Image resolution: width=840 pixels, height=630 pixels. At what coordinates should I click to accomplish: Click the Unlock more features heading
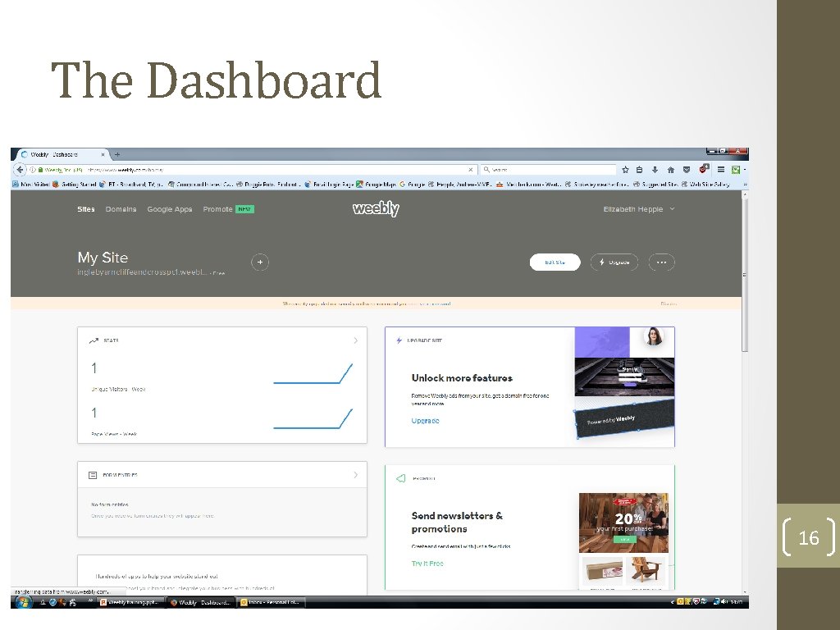pyautogui.click(x=462, y=377)
